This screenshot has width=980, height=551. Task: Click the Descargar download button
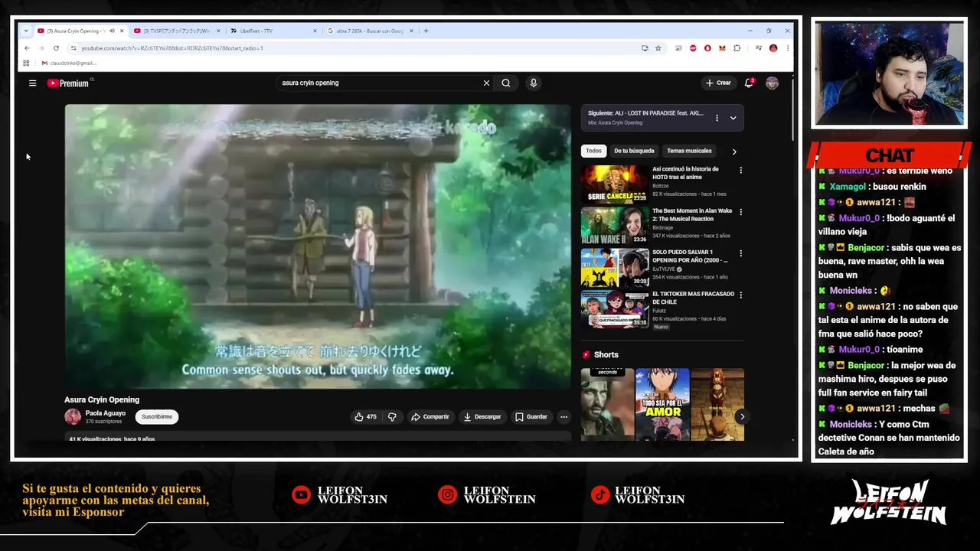pyautogui.click(x=482, y=416)
